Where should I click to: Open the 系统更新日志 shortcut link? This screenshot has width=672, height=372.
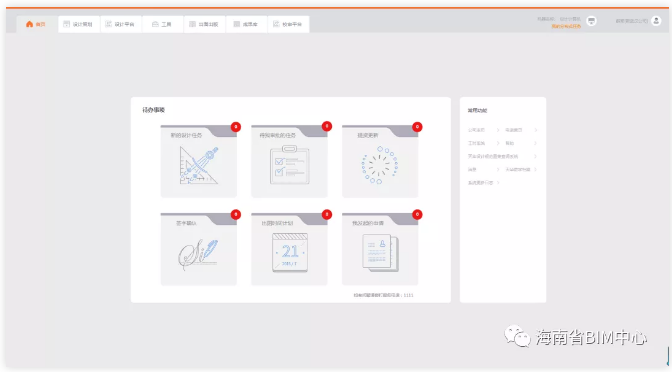pos(480,183)
